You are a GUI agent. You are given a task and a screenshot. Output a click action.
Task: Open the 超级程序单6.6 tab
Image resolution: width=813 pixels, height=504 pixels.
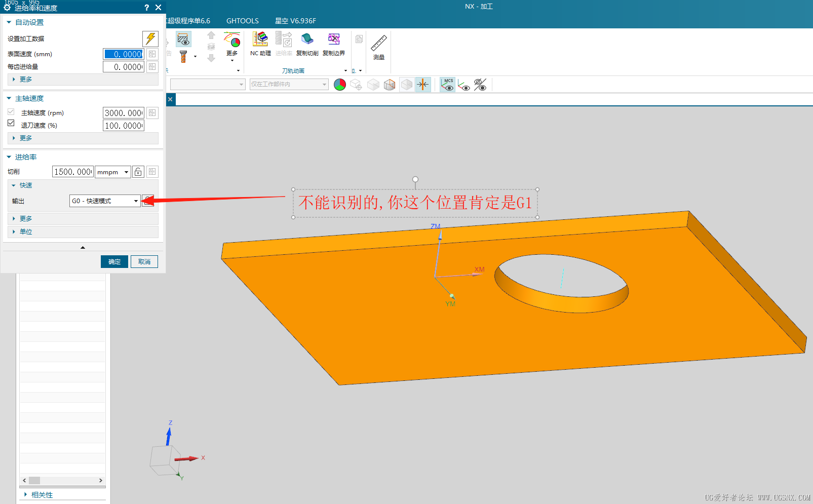click(188, 21)
